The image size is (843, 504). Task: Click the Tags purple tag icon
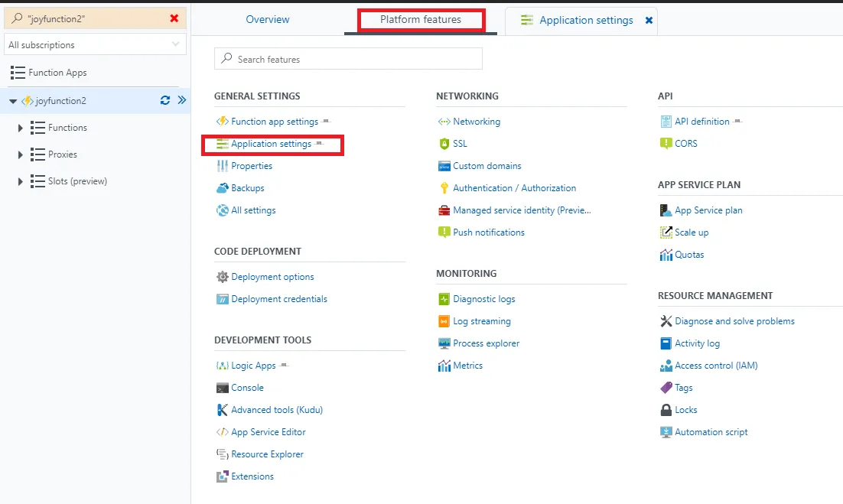[x=666, y=388]
